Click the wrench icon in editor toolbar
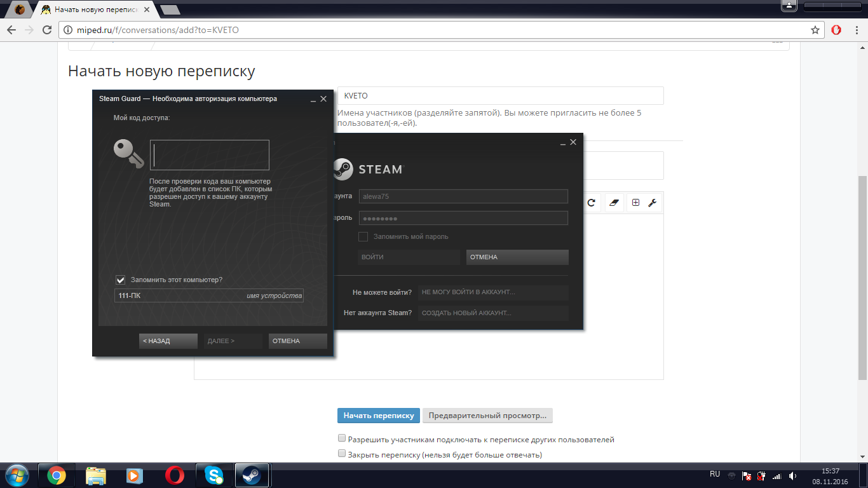 653,203
